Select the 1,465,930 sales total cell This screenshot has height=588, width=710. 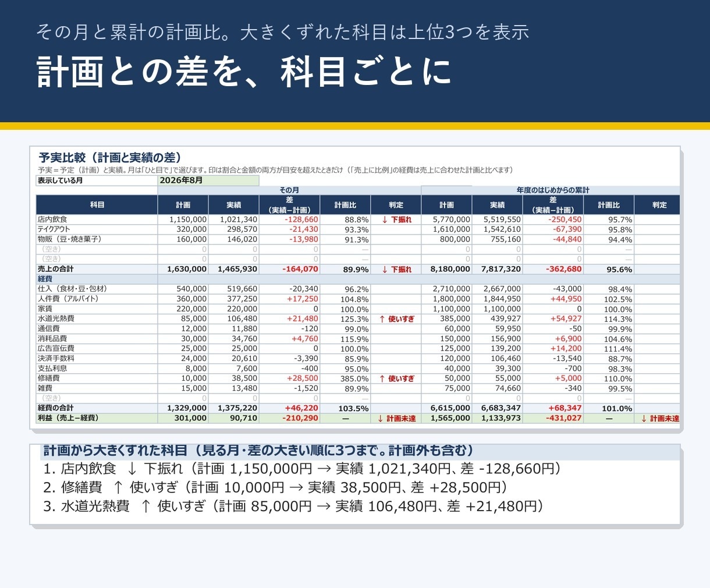pos(233,269)
